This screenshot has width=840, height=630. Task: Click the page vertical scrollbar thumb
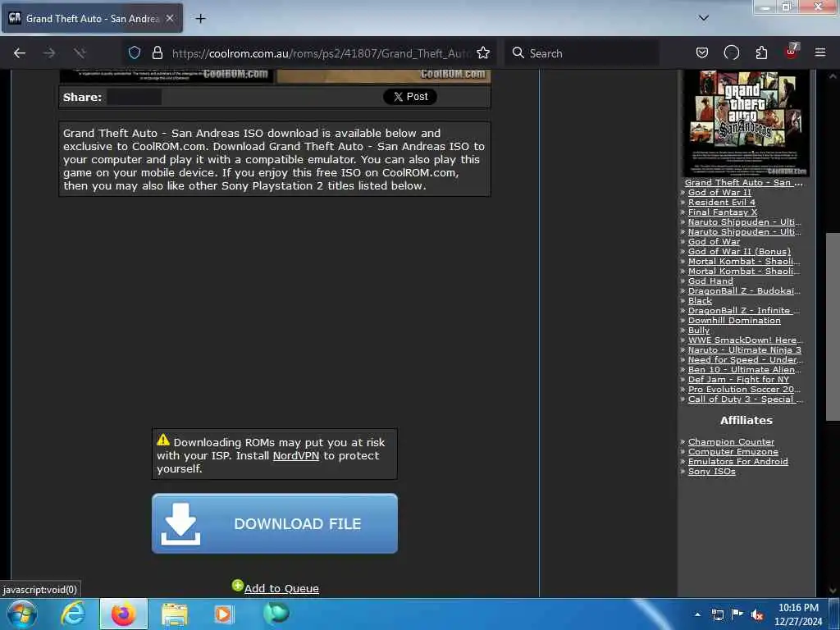(x=833, y=326)
